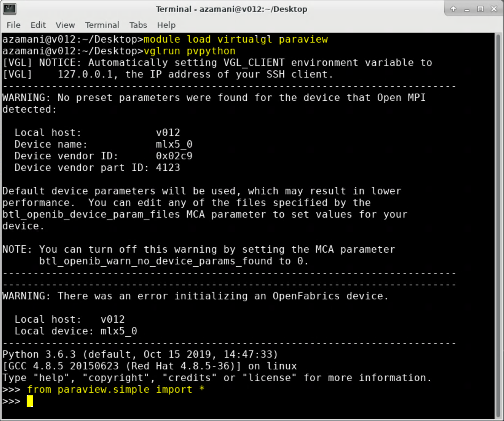504x421 pixels.
Task: Click the 'NOTE: You can turn off' line
Action: pyautogui.click(x=199, y=249)
